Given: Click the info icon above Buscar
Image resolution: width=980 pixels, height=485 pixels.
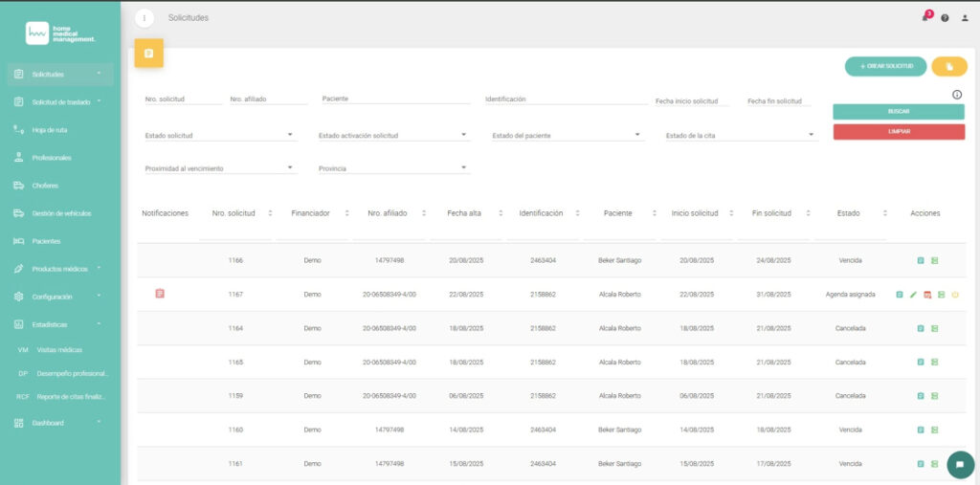Looking at the screenshot, I should point(957,95).
